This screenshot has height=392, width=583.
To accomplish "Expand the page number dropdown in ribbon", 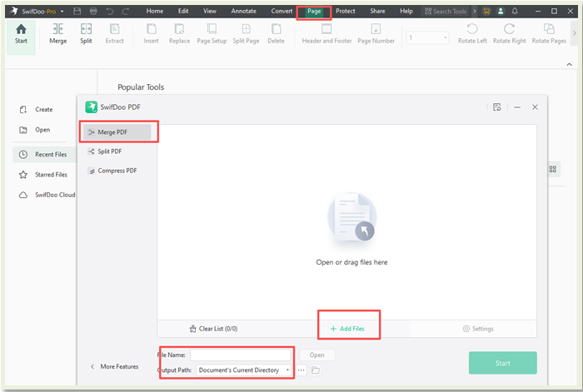I will pyautogui.click(x=445, y=37).
